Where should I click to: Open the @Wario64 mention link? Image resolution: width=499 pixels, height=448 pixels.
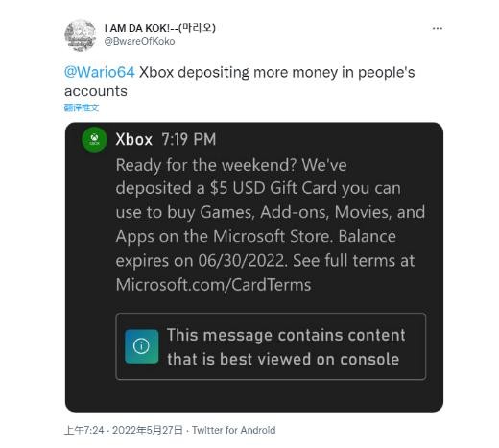click(x=100, y=72)
